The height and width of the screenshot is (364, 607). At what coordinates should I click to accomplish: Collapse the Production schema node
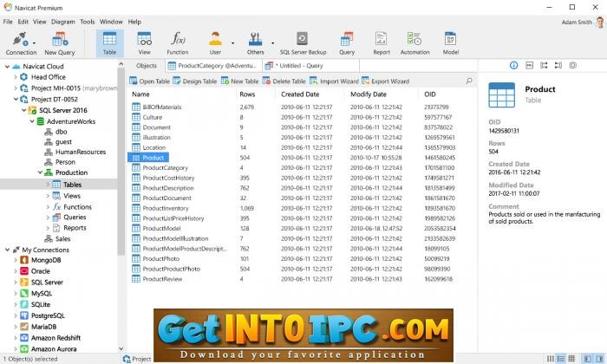pos(40,172)
